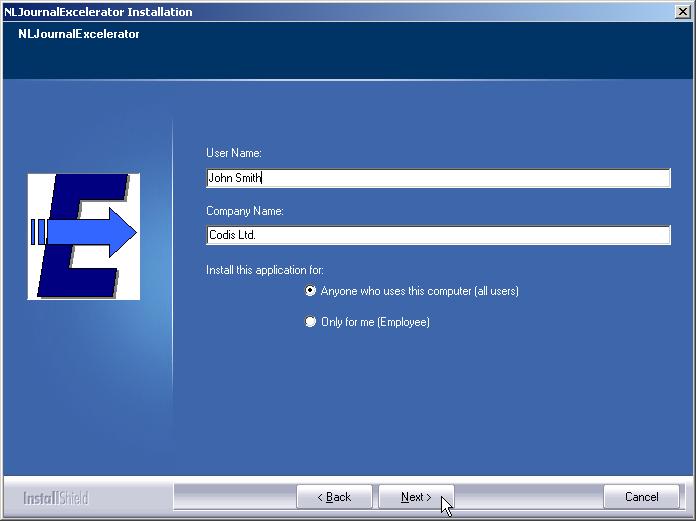Cancel the installation wizard
This screenshot has width=696, height=521.
point(641,497)
